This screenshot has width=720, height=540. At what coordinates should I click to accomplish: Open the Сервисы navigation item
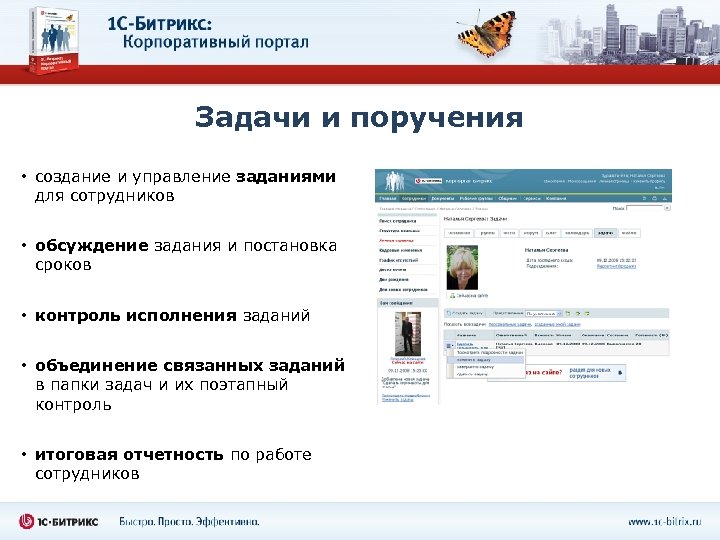pyautogui.click(x=532, y=198)
